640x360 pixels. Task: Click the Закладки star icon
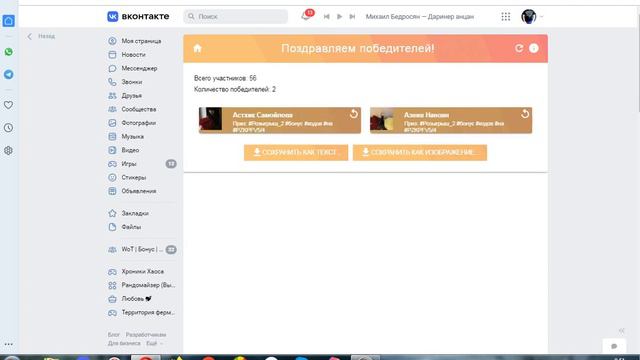pos(112,213)
